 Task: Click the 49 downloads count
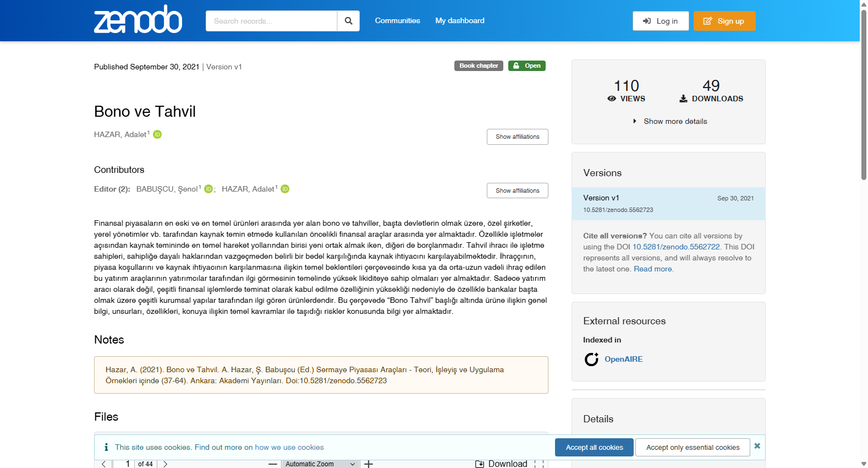tap(711, 86)
